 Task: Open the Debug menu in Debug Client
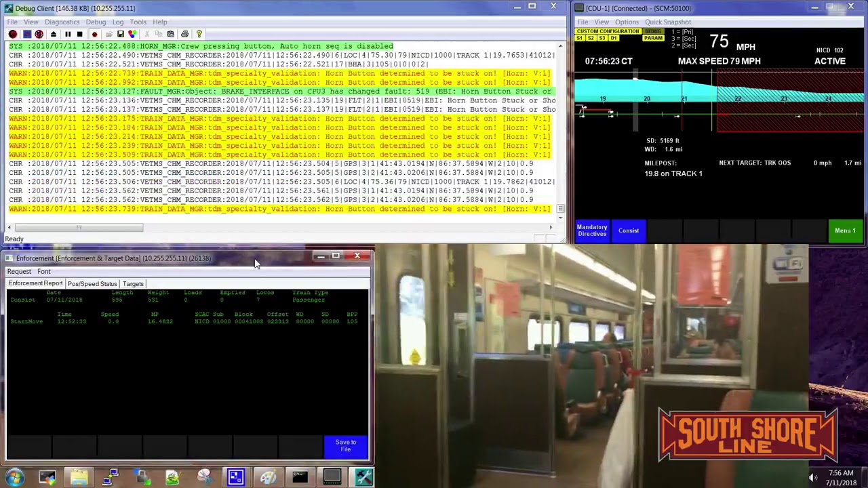96,22
